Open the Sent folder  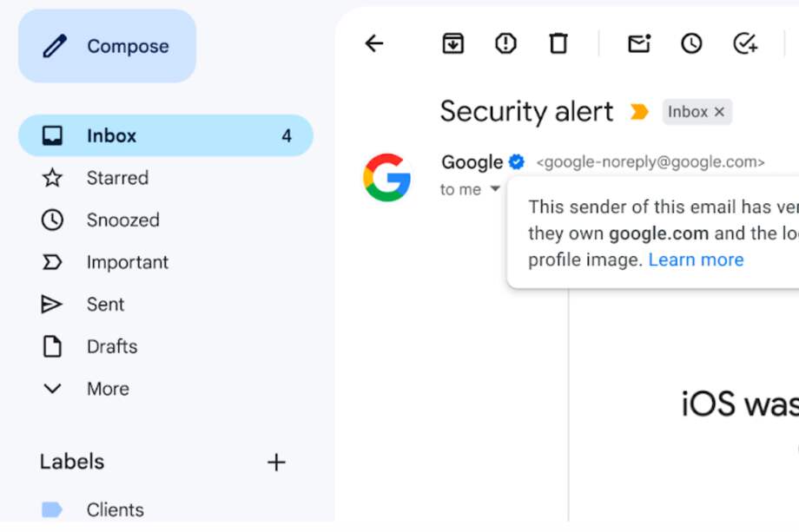(x=105, y=304)
